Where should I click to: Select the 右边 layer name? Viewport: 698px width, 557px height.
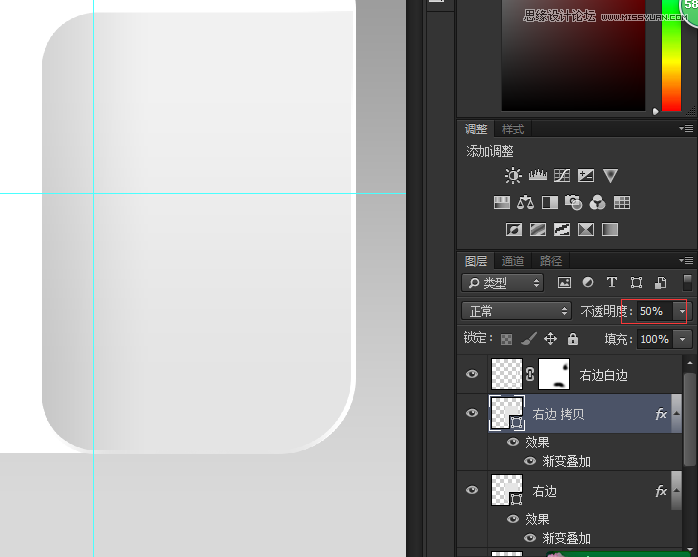coord(544,491)
